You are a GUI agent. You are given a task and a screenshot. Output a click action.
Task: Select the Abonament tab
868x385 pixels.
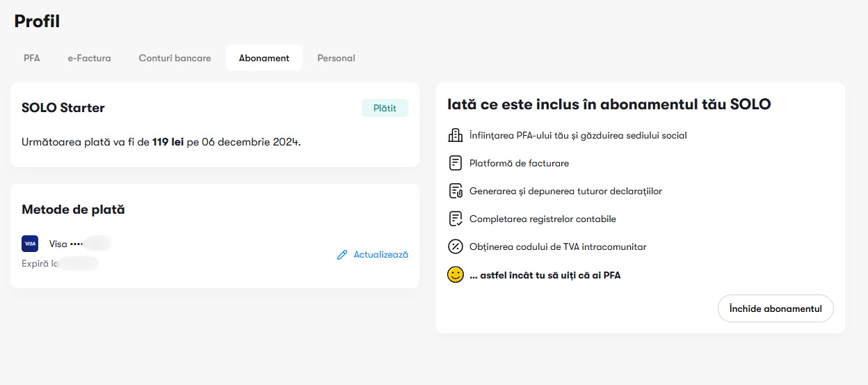click(264, 58)
